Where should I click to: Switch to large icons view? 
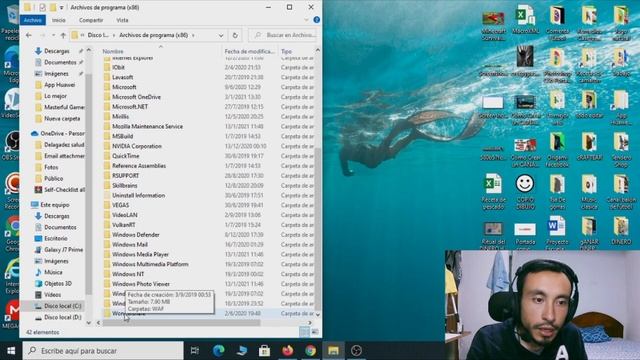point(315,332)
